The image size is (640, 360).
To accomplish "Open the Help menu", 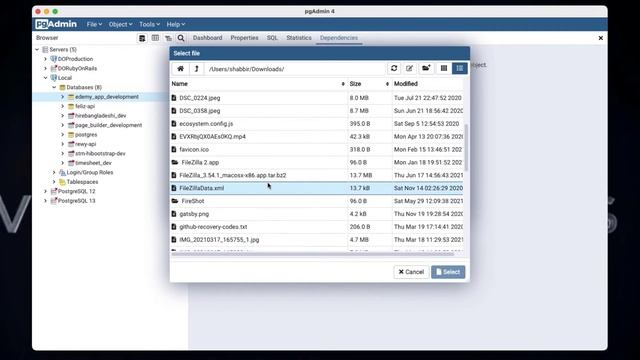I will [x=176, y=24].
